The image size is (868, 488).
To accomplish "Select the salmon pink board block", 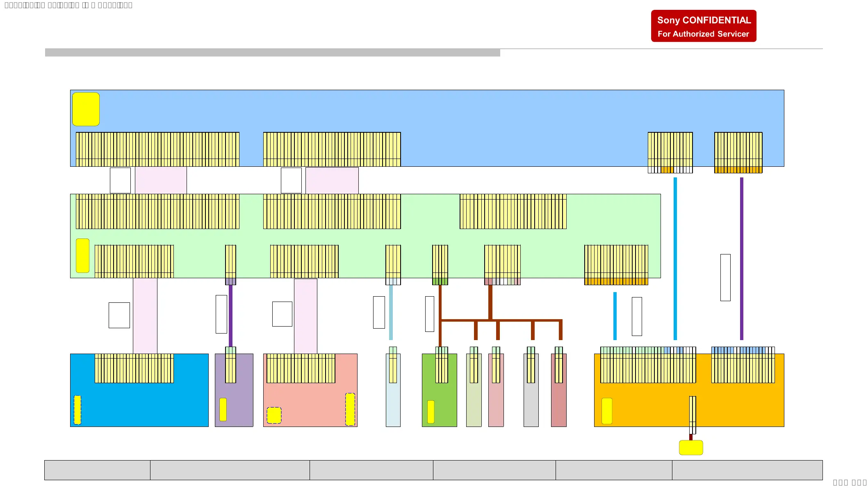I will click(310, 390).
